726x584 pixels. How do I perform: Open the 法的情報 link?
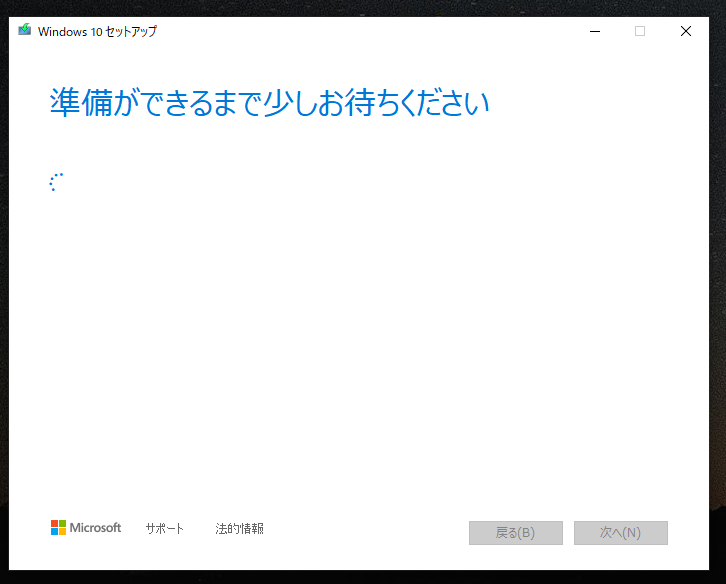click(x=239, y=528)
